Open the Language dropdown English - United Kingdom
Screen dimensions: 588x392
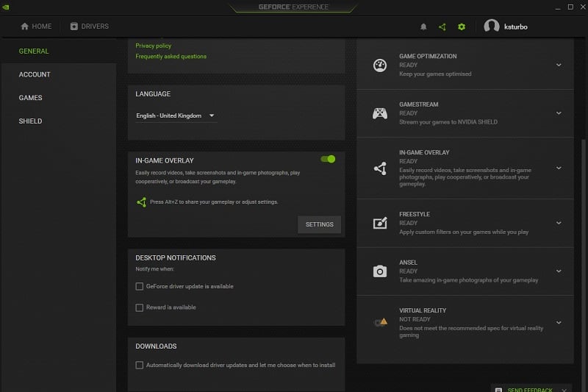click(176, 116)
